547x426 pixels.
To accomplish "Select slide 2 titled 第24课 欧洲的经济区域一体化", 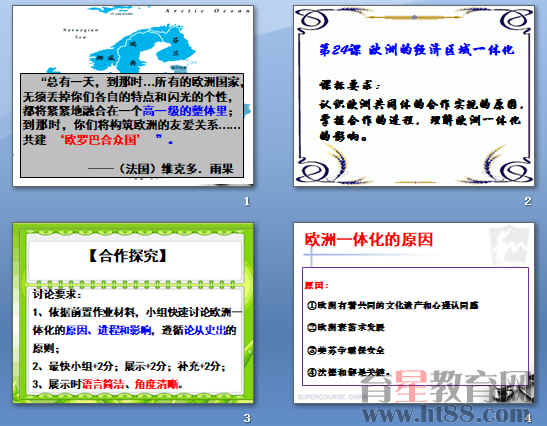I will (x=414, y=95).
